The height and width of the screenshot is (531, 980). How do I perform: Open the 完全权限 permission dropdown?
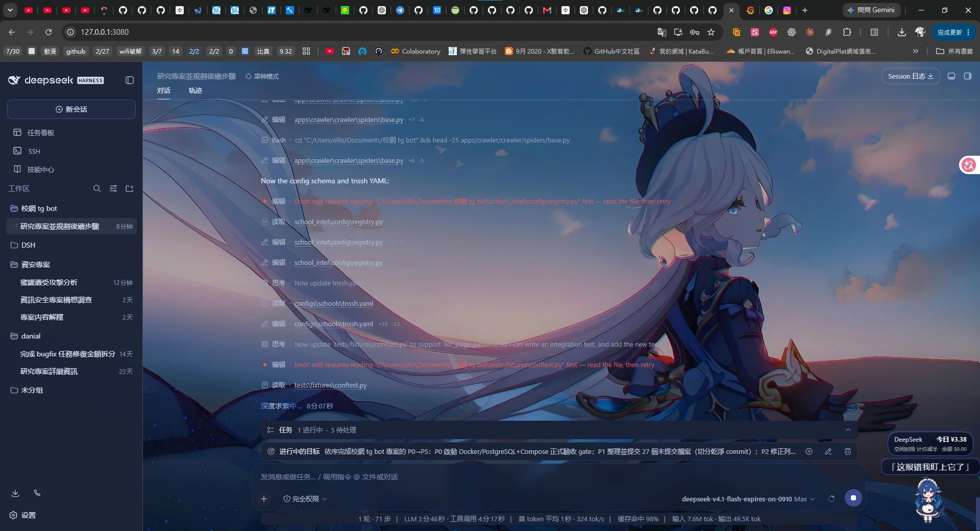point(305,499)
